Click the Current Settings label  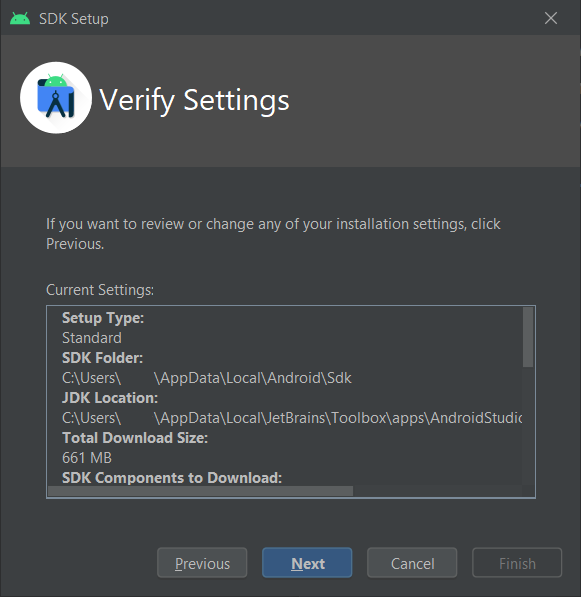pos(100,290)
